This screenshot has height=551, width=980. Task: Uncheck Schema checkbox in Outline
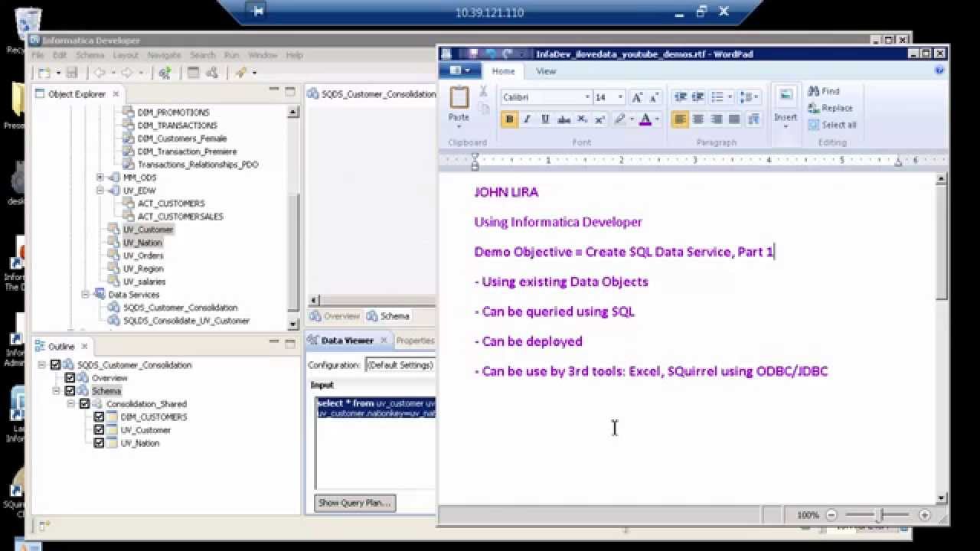(70, 391)
